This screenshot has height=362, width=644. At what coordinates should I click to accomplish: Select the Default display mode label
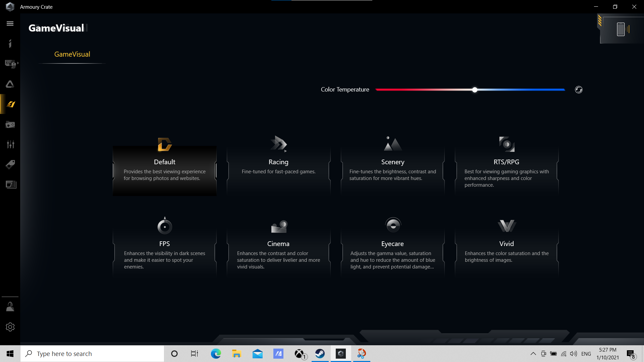(x=164, y=162)
